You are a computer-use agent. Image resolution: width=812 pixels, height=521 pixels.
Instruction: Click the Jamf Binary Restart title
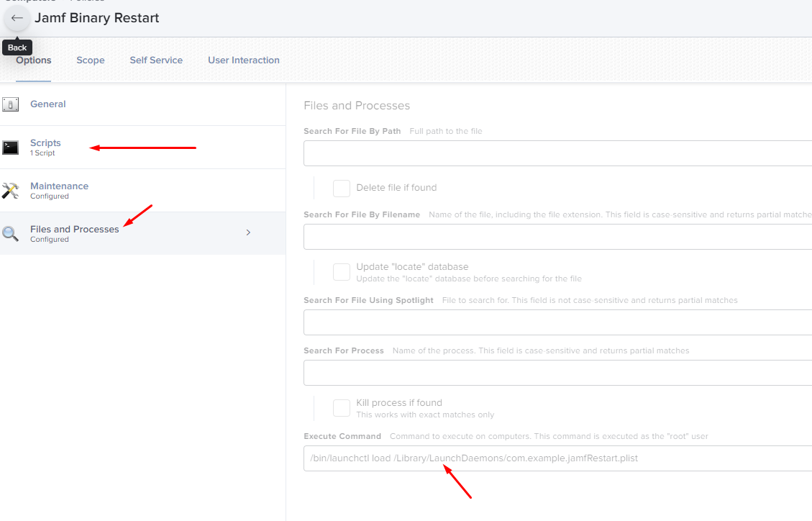(x=97, y=18)
